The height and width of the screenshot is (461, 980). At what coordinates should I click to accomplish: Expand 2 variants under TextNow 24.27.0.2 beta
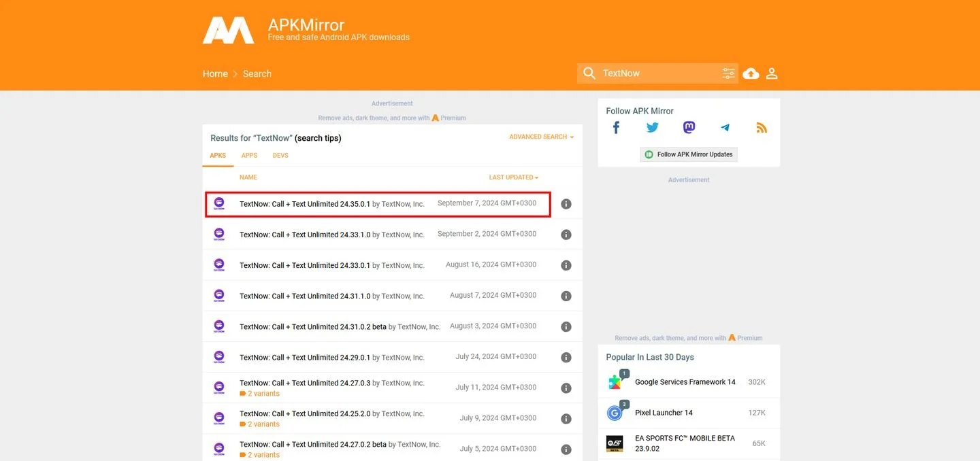[260, 455]
